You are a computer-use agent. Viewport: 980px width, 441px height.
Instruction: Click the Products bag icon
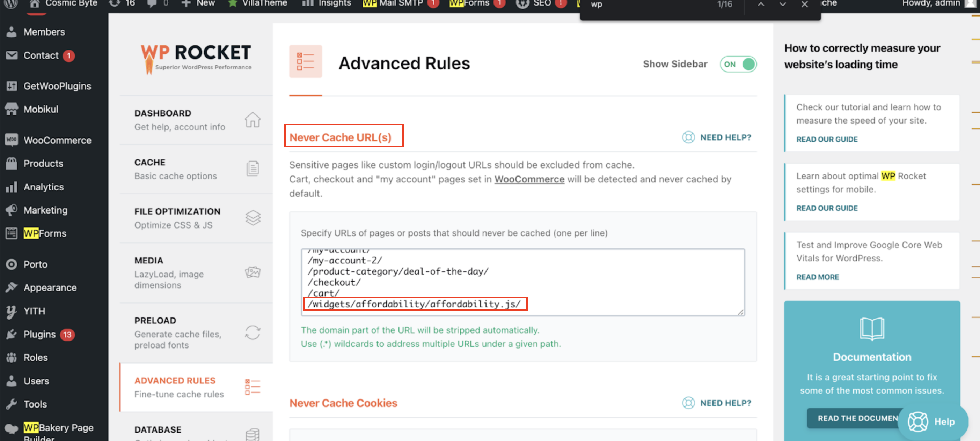coord(12,163)
